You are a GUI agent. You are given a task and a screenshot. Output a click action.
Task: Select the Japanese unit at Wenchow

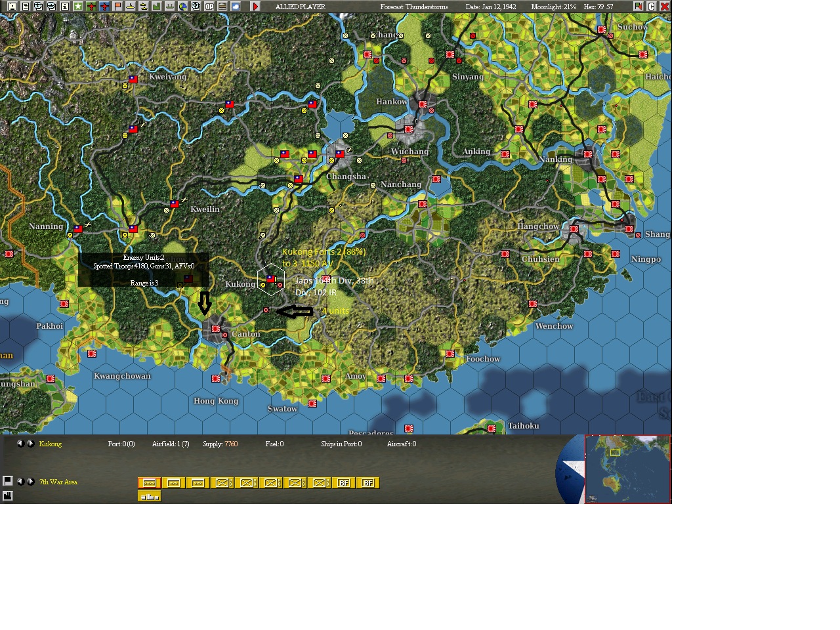point(533,304)
